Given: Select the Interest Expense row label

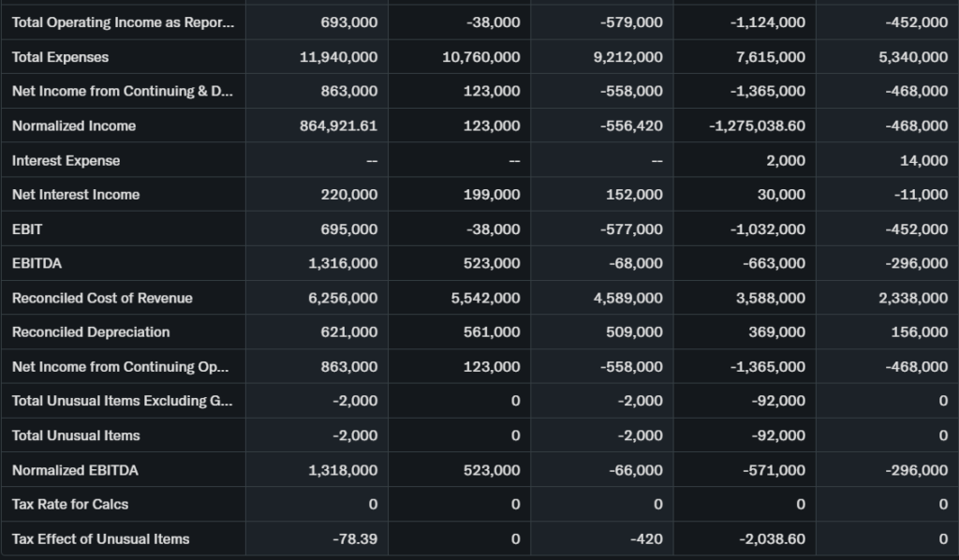Looking at the screenshot, I should (66, 160).
